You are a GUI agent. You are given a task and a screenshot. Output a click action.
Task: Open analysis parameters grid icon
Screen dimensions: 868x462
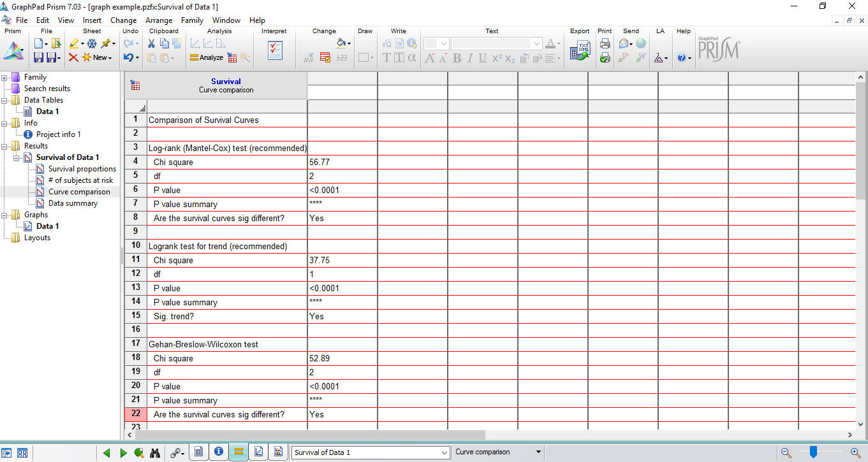232,57
